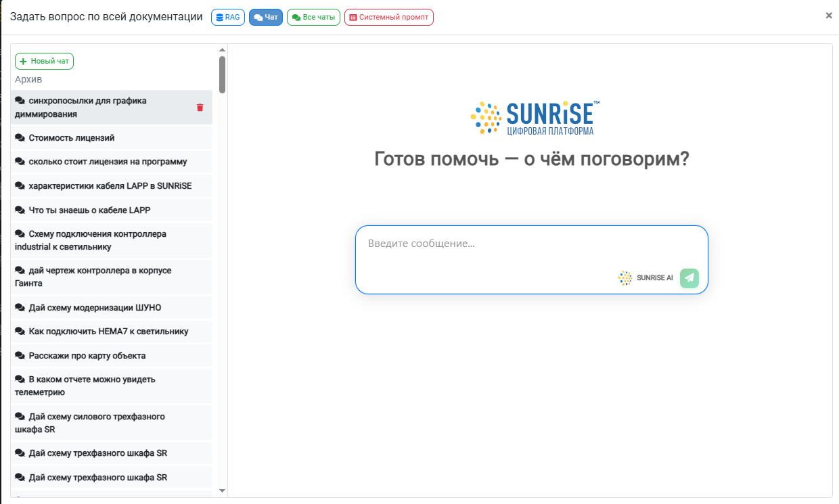
Task: Toggle Все чаты view
Action: (x=313, y=17)
